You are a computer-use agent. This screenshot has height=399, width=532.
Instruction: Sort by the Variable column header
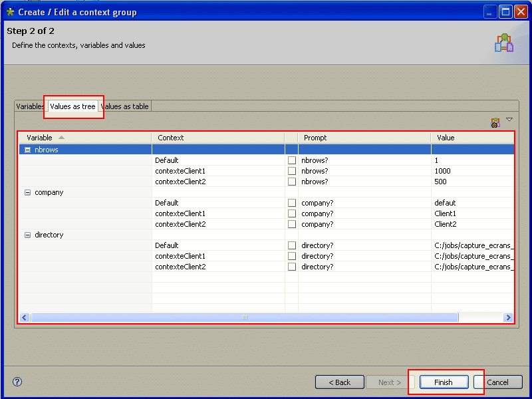[x=85, y=138]
